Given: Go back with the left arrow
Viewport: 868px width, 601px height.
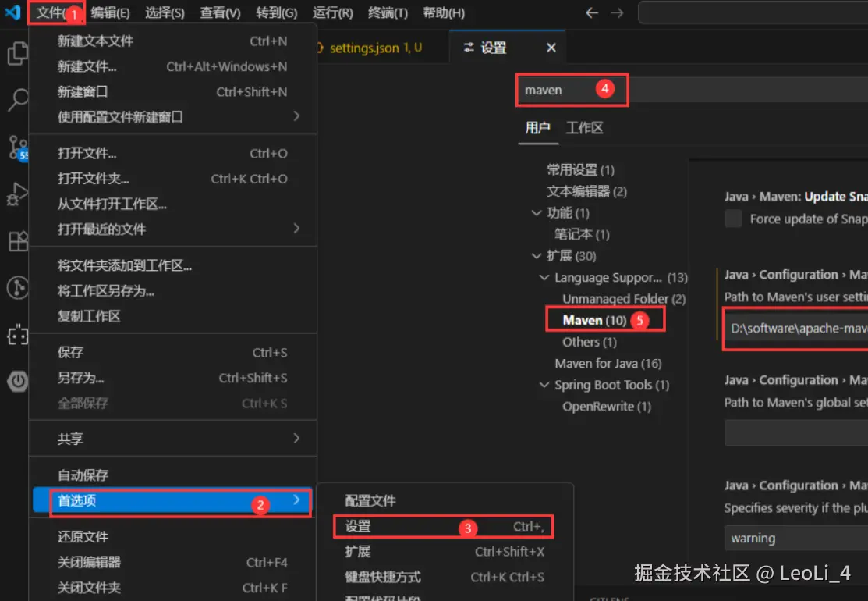Looking at the screenshot, I should (x=592, y=12).
